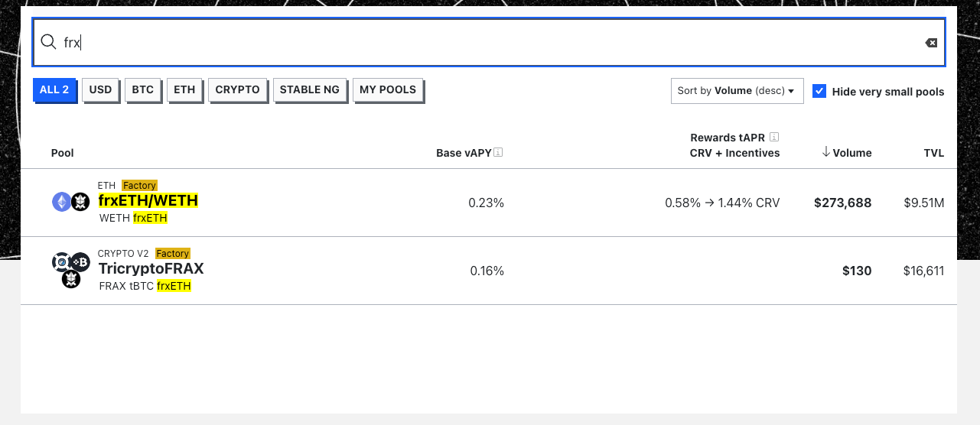Switch to the CRYPTO filter
This screenshot has height=425, width=980.
coord(237,90)
